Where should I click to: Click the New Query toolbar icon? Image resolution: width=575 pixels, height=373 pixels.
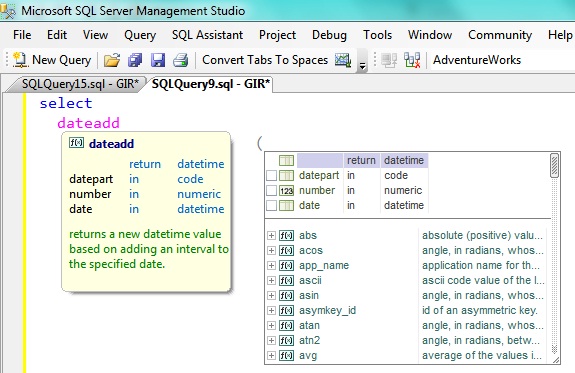click(x=20, y=60)
